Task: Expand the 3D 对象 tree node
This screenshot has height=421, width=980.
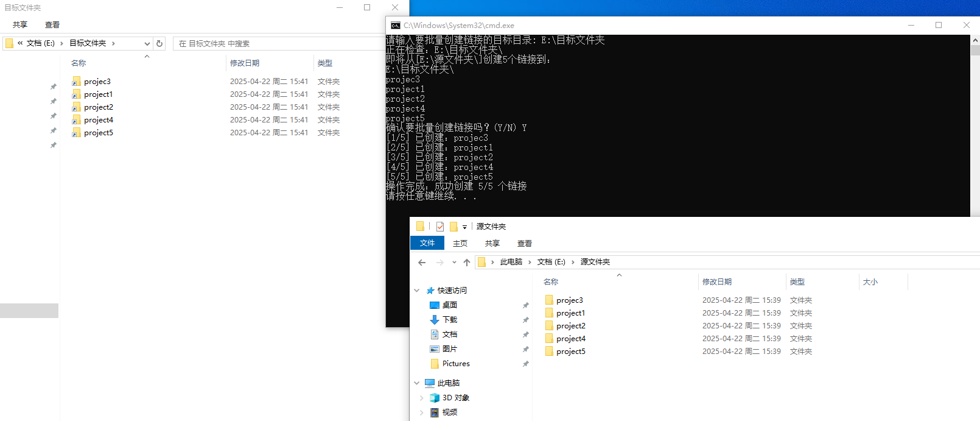Action: click(x=421, y=398)
